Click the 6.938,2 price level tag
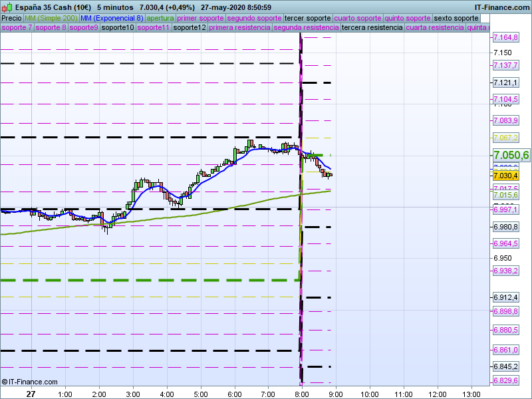 [x=505, y=271]
